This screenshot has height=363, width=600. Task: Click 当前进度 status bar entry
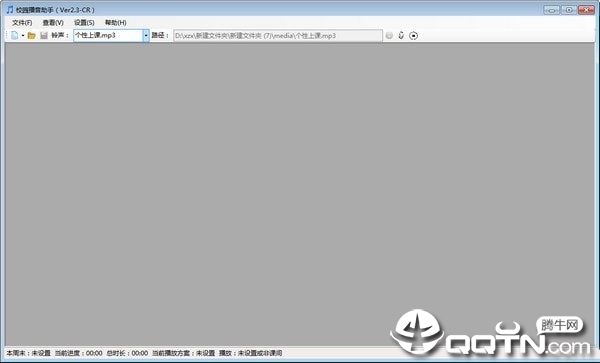[78, 353]
